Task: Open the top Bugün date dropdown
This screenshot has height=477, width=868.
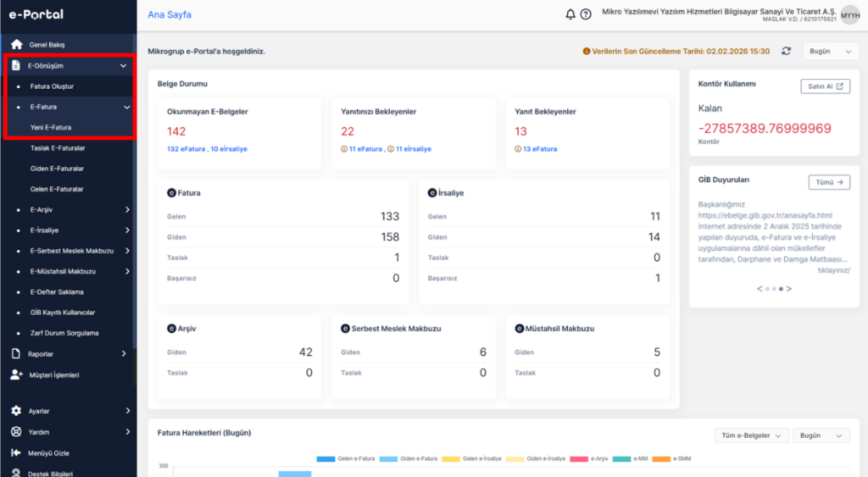Action: [830, 52]
